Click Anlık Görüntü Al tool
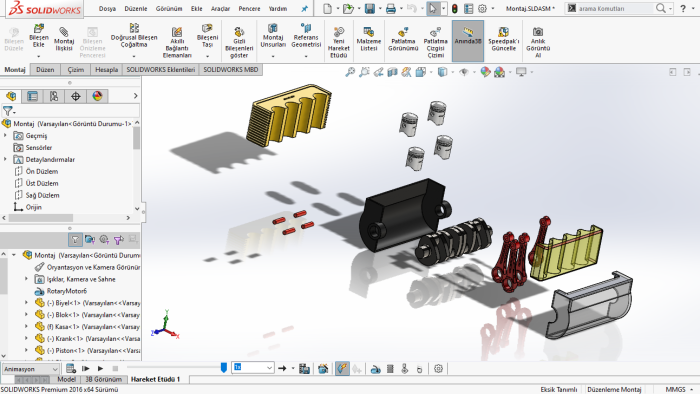 pos(538,42)
